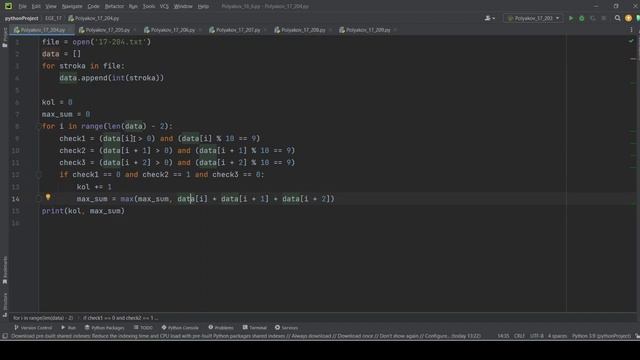The width and height of the screenshot is (640, 360).
Task: Select Python 3.9 interpreter in status bar
Action: pos(601,336)
